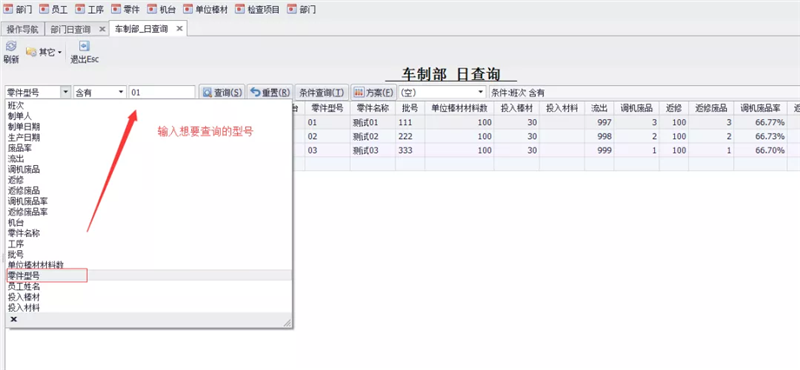This screenshot has width=800, height=370.
Task: Click the 查询(S) search button
Action: click(x=222, y=92)
